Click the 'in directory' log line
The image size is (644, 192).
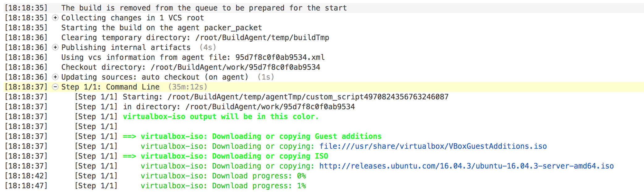click(x=239, y=107)
